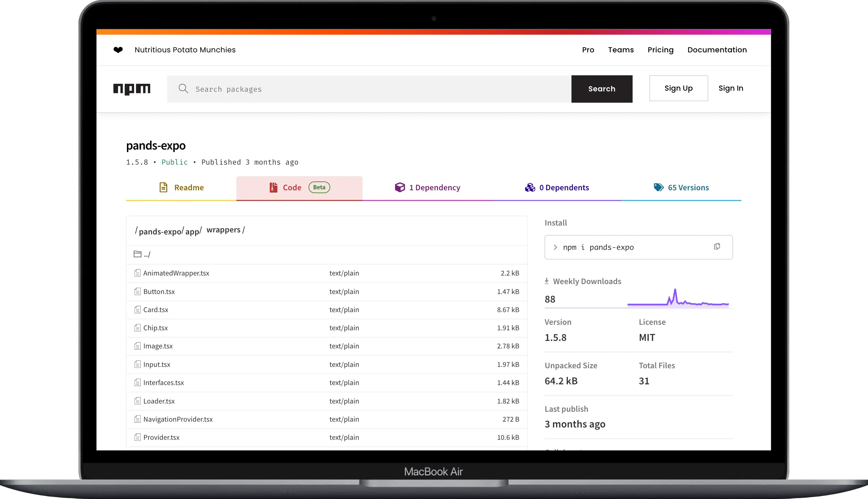868x499 pixels.
Task: Copy the npm install command
Action: click(x=716, y=246)
